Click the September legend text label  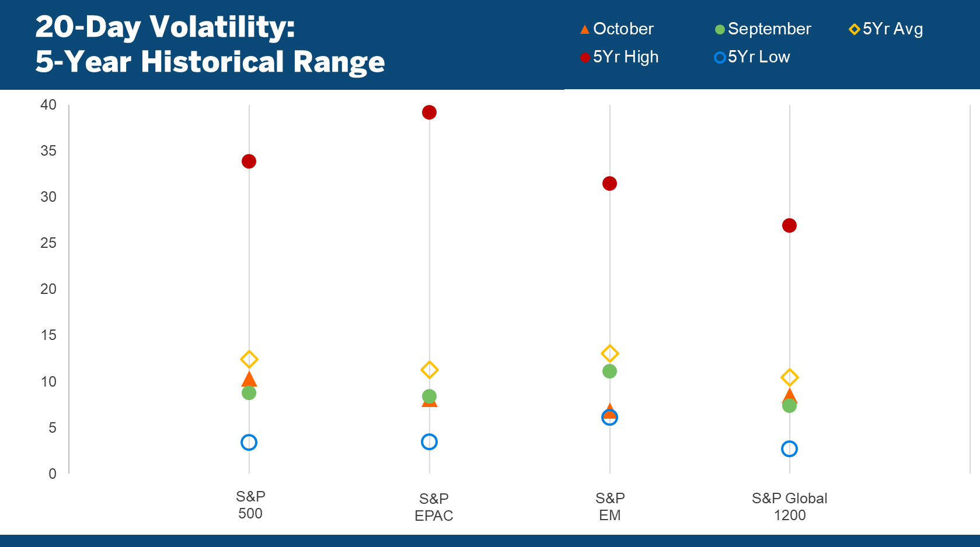[769, 29]
